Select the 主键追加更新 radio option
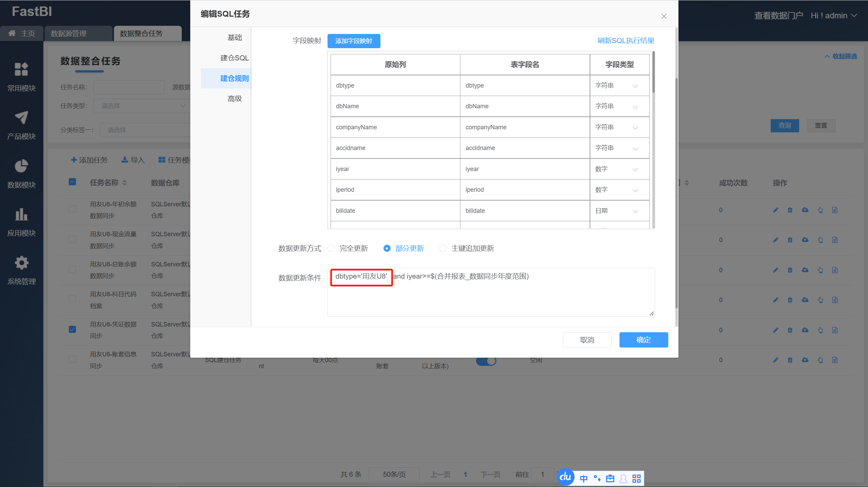 click(443, 248)
